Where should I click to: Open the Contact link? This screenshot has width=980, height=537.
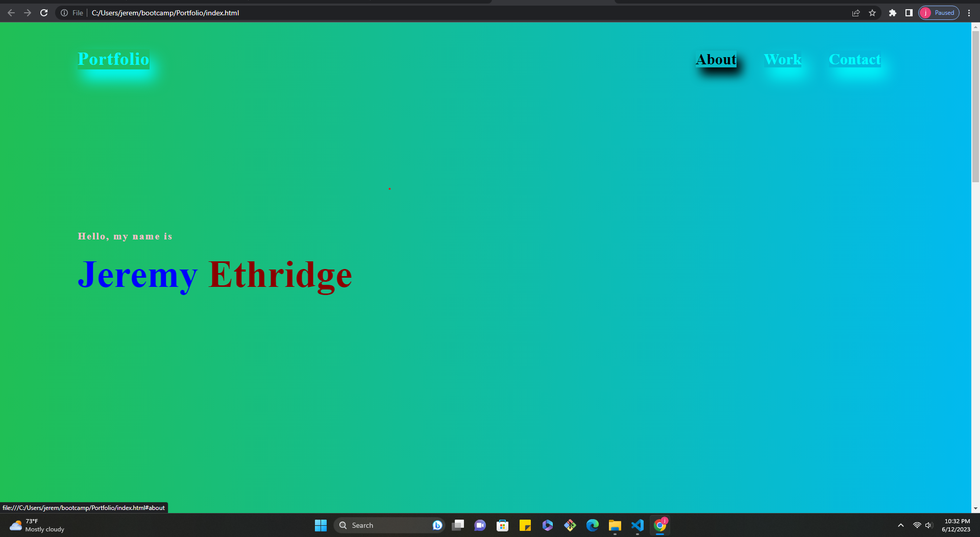click(x=855, y=60)
